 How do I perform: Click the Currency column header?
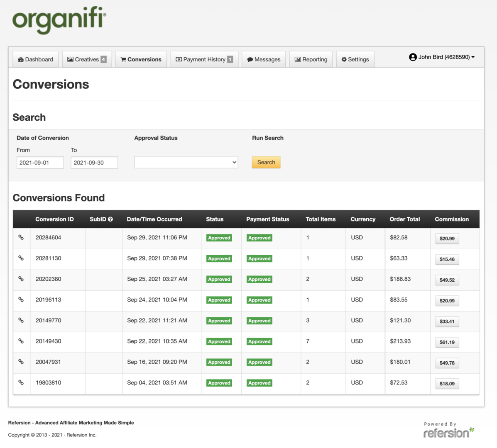tap(363, 219)
